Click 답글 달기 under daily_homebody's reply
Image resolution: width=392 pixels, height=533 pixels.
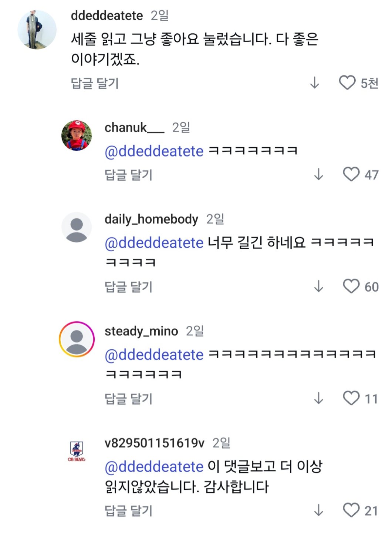[x=128, y=287]
